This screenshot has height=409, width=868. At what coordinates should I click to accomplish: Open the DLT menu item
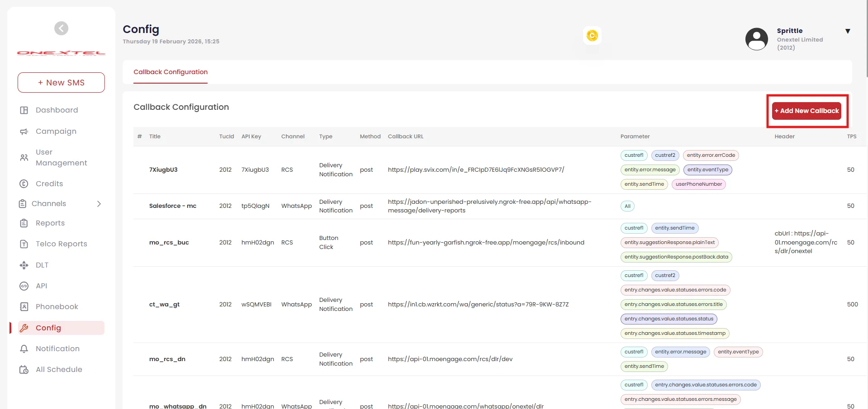(42, 265)
